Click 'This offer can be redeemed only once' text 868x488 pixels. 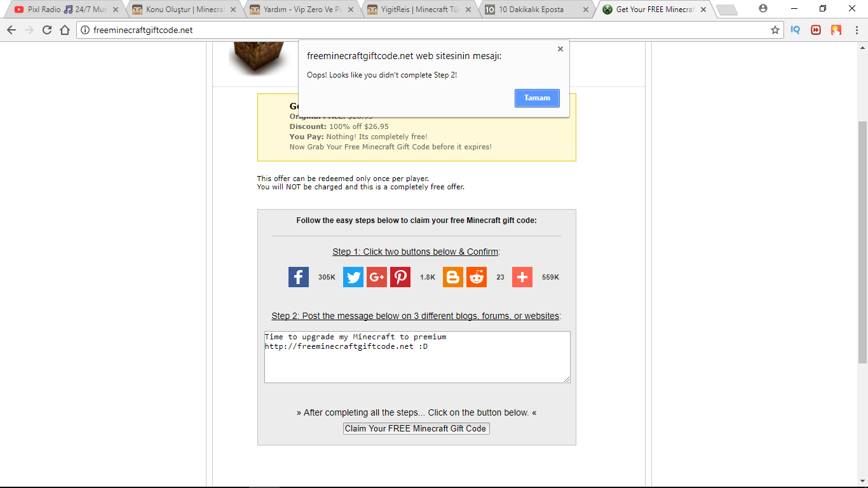tap(343, 179)
